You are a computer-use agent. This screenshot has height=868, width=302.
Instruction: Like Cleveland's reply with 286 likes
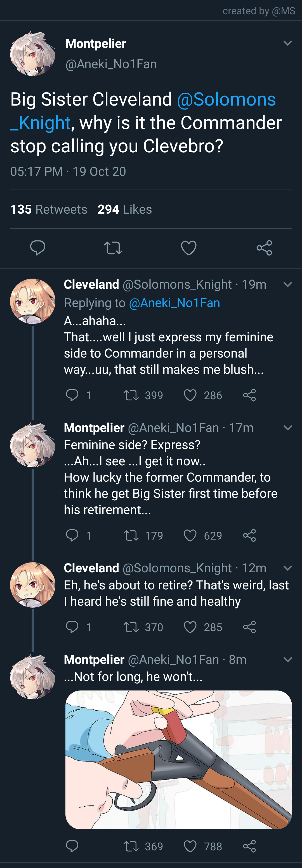[x=190, y=395]
